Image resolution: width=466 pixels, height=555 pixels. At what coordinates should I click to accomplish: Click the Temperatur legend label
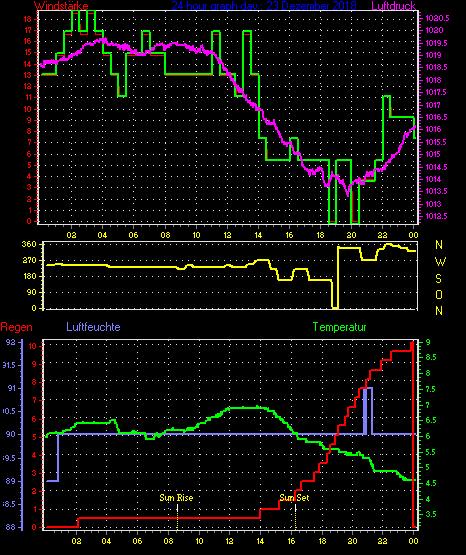pos(339,327)
